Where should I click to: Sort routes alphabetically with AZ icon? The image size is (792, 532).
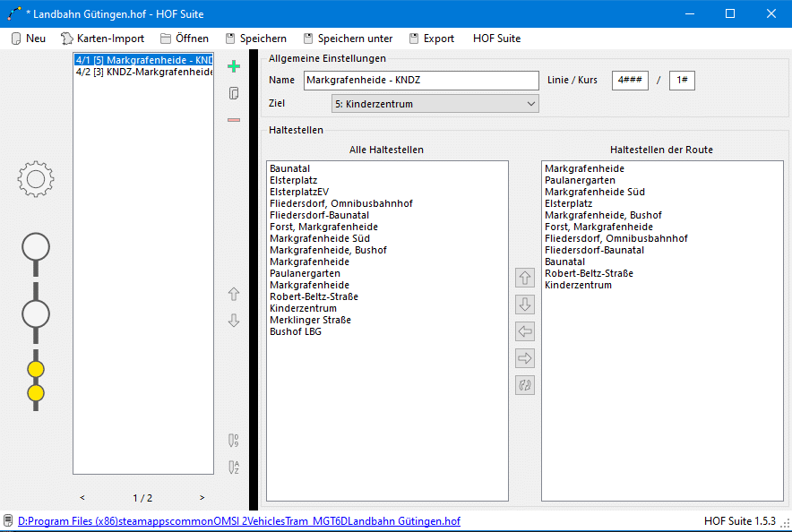pos(234,467)
